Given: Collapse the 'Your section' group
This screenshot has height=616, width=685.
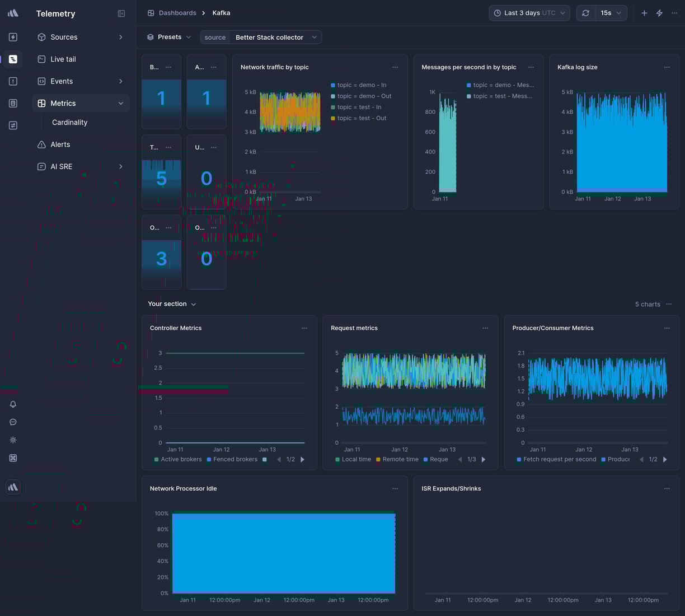Looking at the screenshot, I should coord(194,304).
